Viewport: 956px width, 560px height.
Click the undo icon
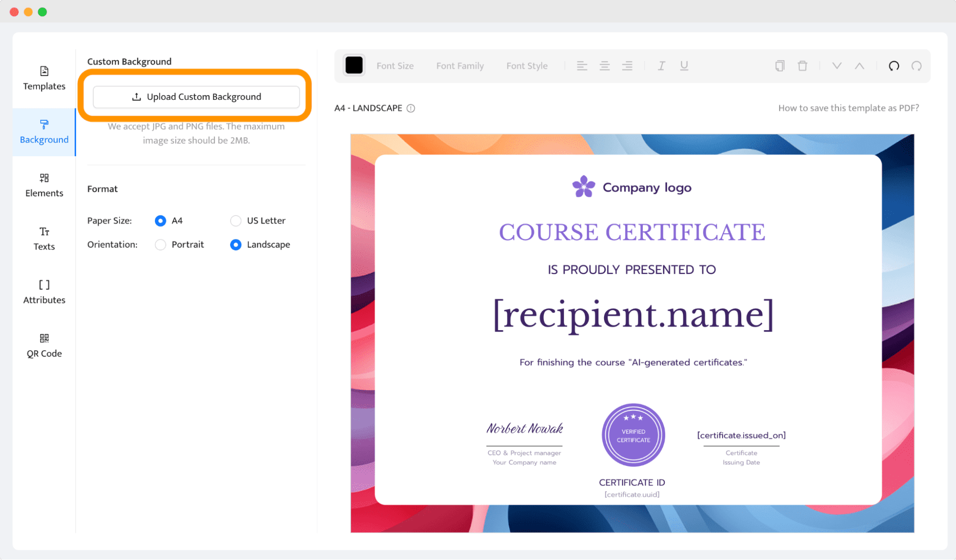click(894, 66)
